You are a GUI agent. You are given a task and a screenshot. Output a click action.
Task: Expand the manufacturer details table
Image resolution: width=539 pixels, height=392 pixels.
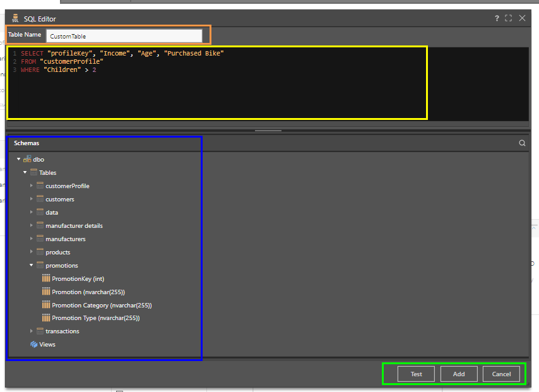click(x=32, y=226)
